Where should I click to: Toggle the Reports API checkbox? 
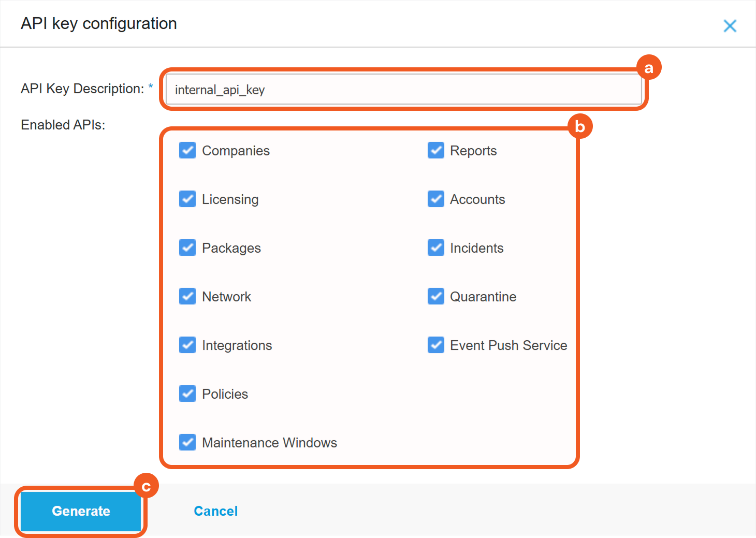coord(436,151)
